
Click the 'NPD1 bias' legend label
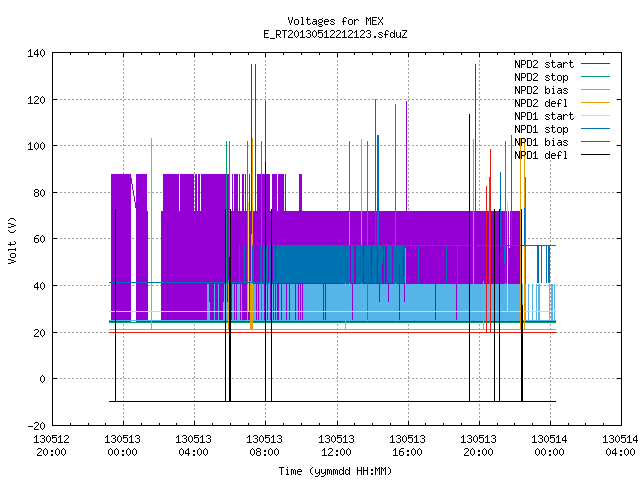click(541, 142)
